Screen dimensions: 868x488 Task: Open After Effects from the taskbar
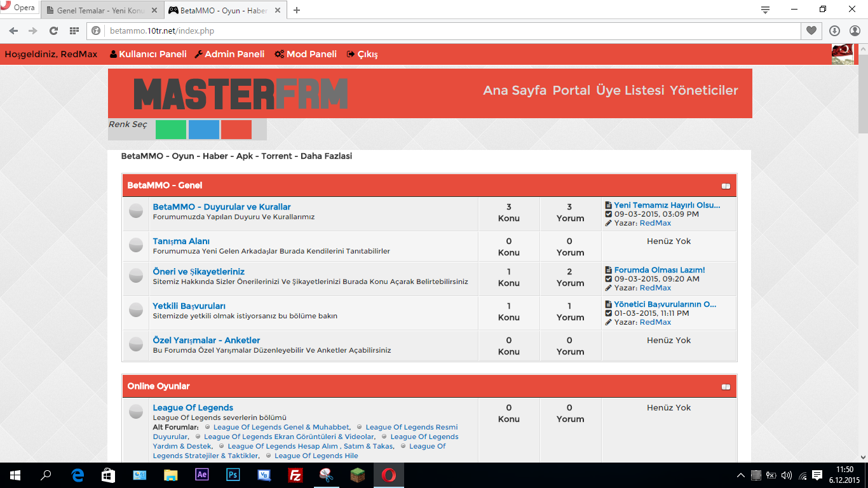coord(202,475)
